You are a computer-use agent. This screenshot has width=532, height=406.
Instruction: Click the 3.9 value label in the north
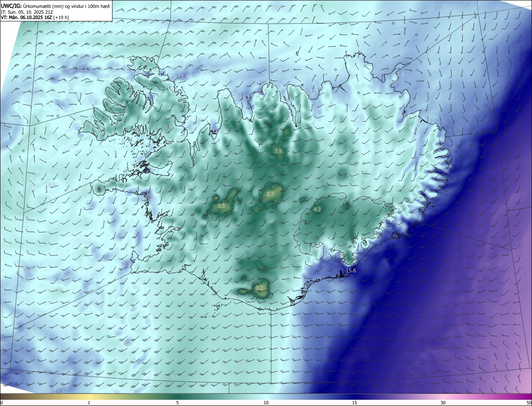pos(278,151)
